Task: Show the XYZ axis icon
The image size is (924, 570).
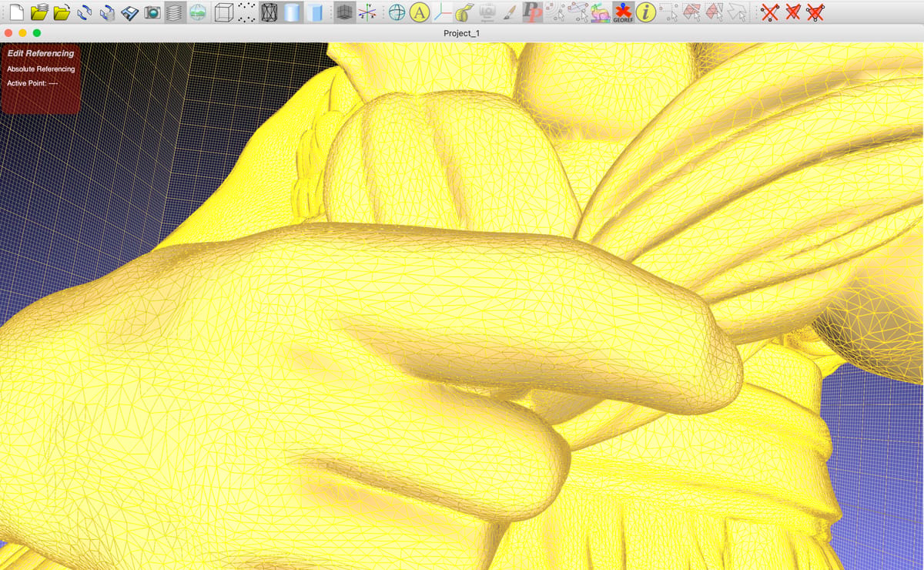Action: point(368,12)
